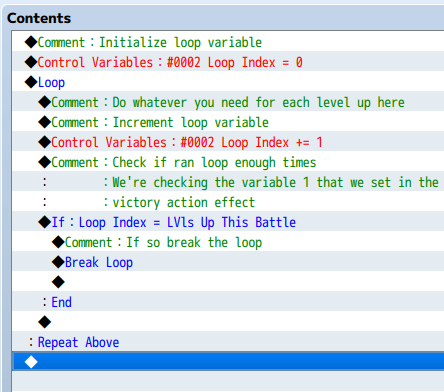
Task: Click the Contents panel heading
Action: point(39,18)
